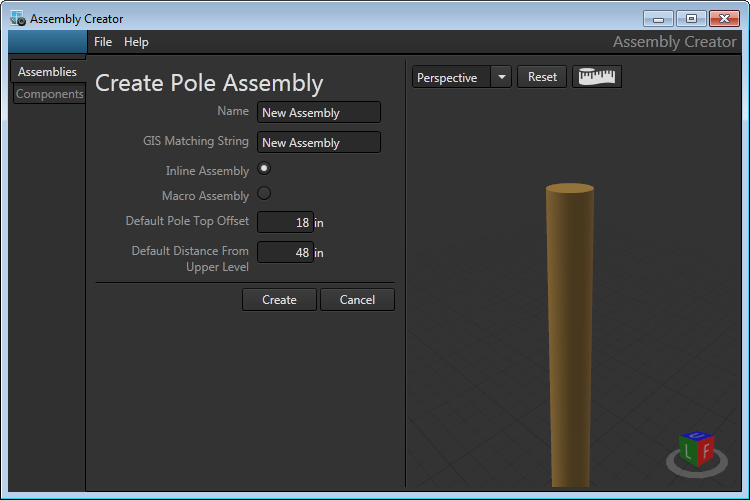Click the Default Pole Top Offset field
This screenshot has width=750, height=500.
tap(285, 222)
